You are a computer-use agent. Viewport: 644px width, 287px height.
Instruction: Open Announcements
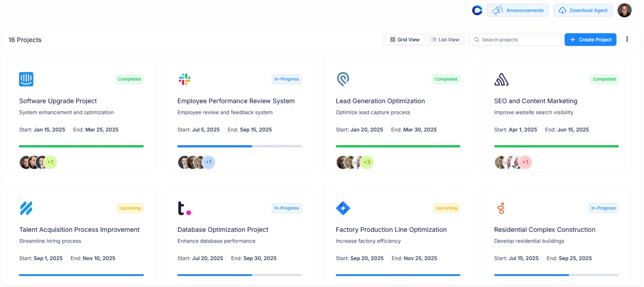(x=518, y=10)
